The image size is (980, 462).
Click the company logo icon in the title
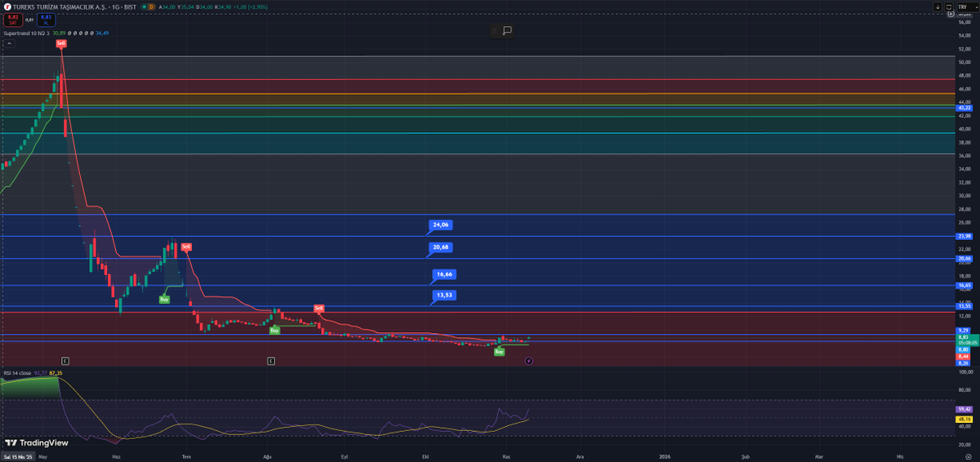pos(7,7)
